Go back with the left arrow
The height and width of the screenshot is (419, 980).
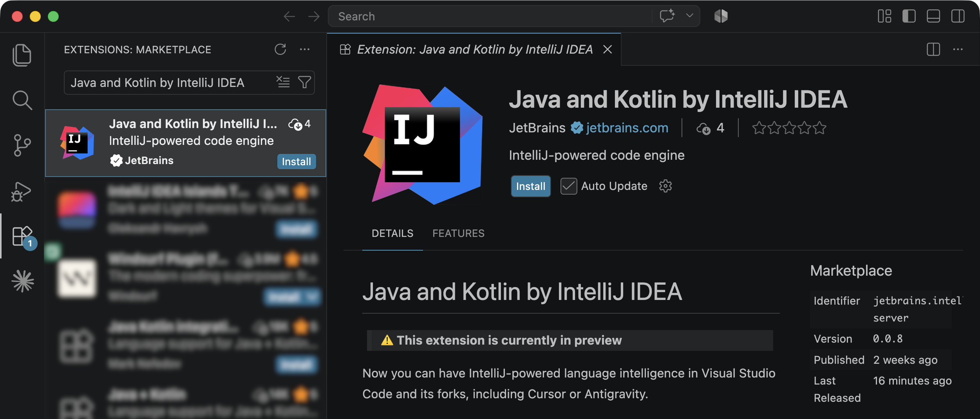pyautogui.click(x=289, y=16)
